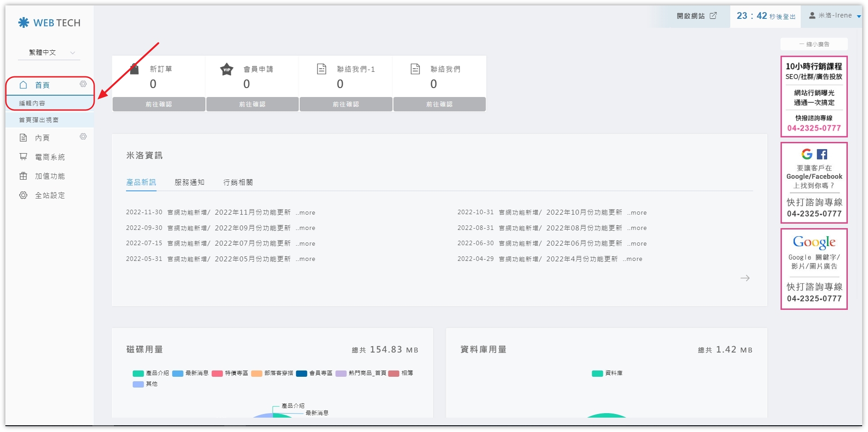Click the 會員專區 dark blue legend swatch

click(x=301, y=373)
